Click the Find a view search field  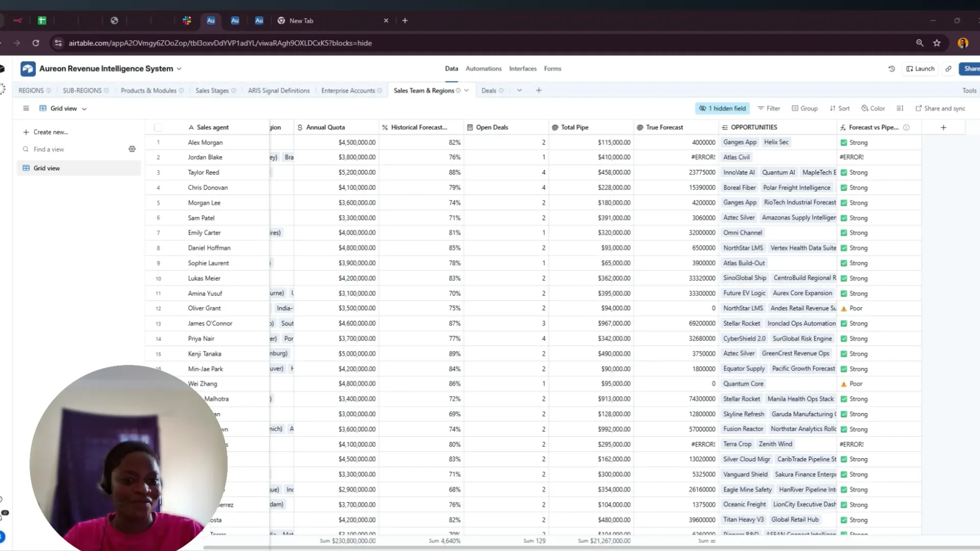[x=74, y=149]
